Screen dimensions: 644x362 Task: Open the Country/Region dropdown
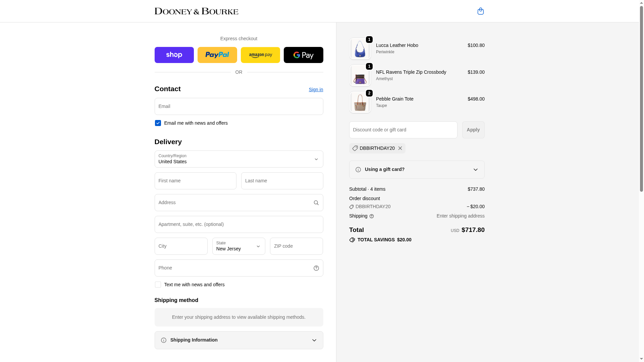pyautogui.click(x=238, y=159)
